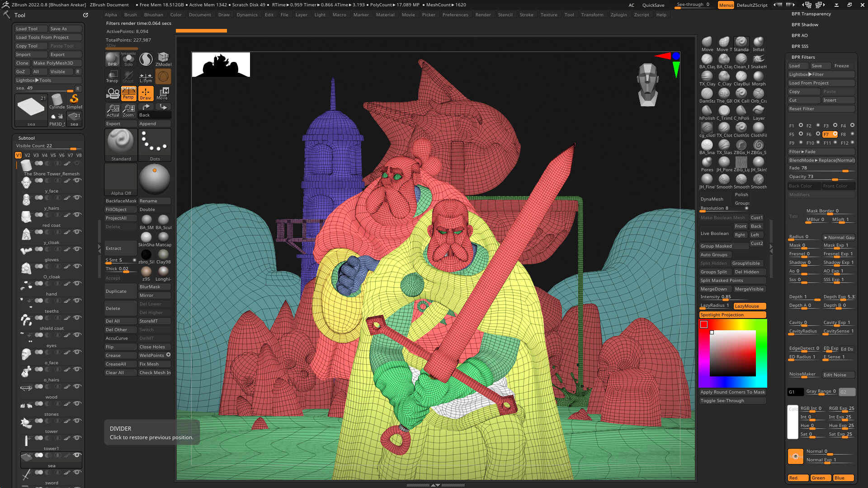This screenshot has height=488, width=868.
Task: Click the Make PolyMesh3D button
Action: [56, 63]
